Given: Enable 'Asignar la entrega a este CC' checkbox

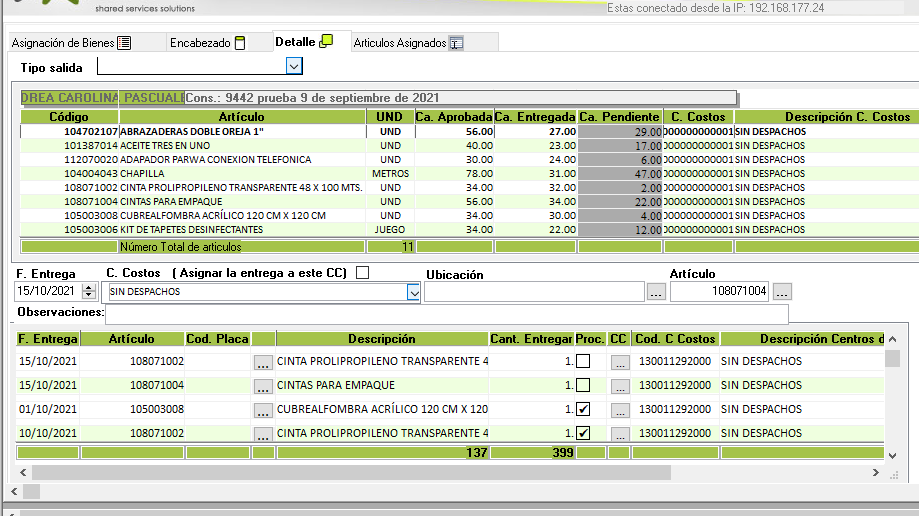Looking at the screenshot, I should tap(362, 273).
